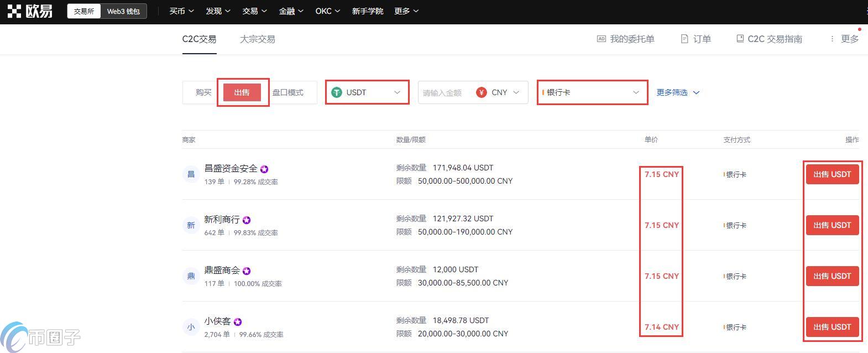Open the 金融 menu in top navigation
The height and width of the screenshot is (353, 868).
[291, 11]
